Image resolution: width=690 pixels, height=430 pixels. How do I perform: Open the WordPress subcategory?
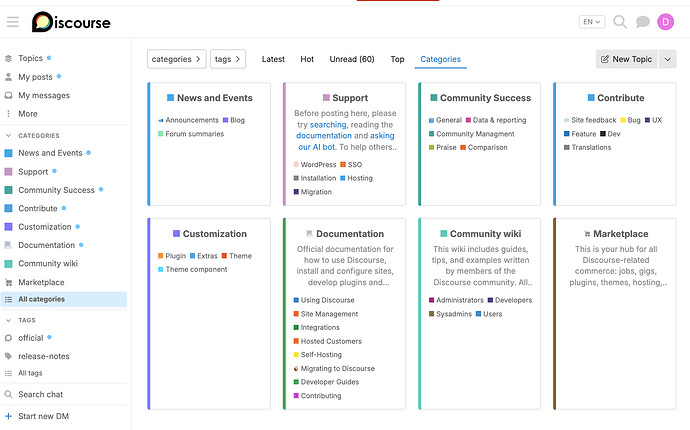click(x=319, y=165)
